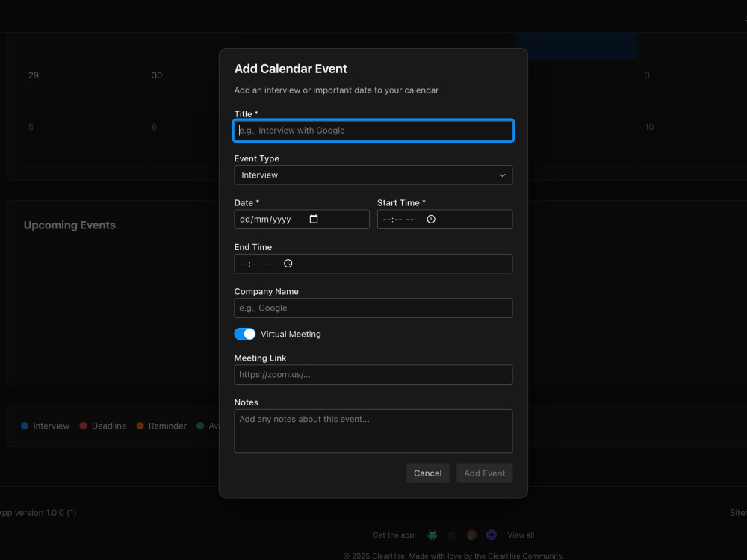Select the red Deadline legend dot
The height and width of the screenshot is (560, 747).
tap(83, 426)
